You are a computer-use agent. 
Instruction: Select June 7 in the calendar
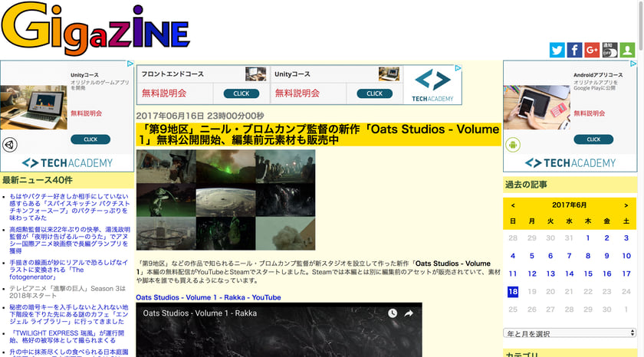[x=569, y=256]
